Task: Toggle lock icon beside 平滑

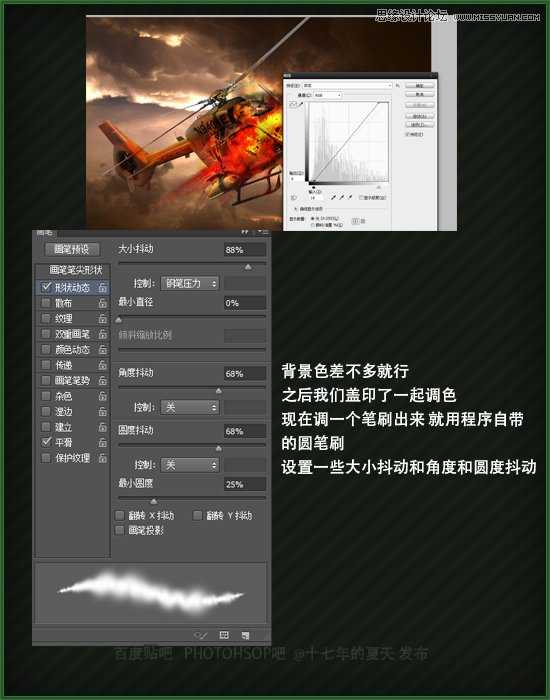Action: click(x=103, y=442)
